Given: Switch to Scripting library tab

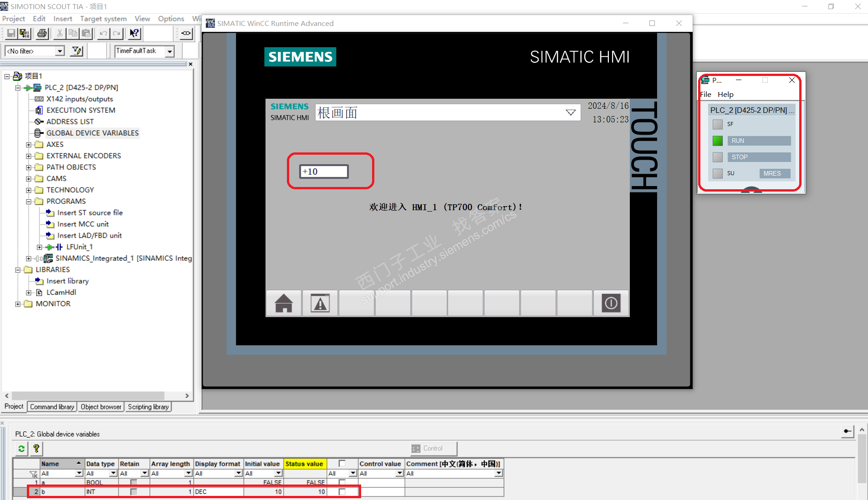Looking at the screenshot, I should tap(148, 407).
